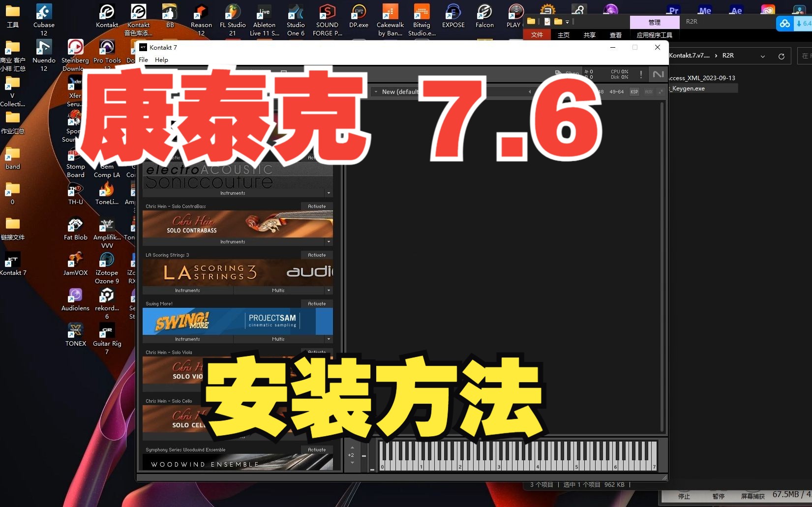Expand Explorer address history dropdown chevron
Screen dimensions: 812x507
763,56
